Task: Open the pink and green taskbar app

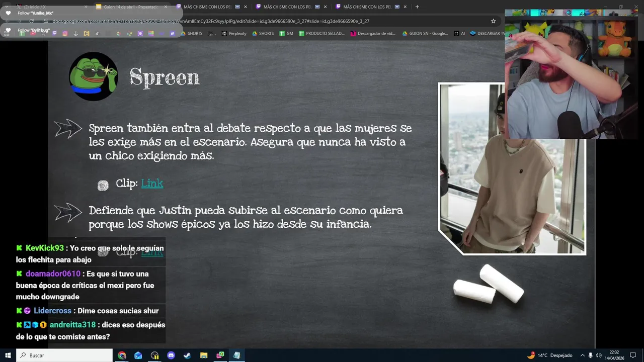Action: (x=220, y=355)
